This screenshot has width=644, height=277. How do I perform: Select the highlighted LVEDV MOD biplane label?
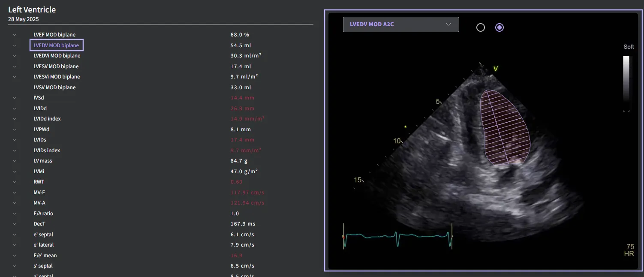tap(56, 45)
